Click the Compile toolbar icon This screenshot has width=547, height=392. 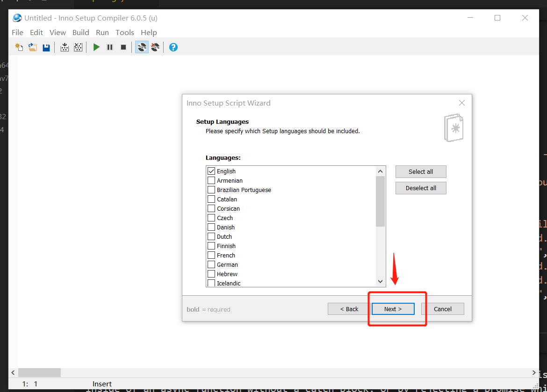click(x=65, y=47)
